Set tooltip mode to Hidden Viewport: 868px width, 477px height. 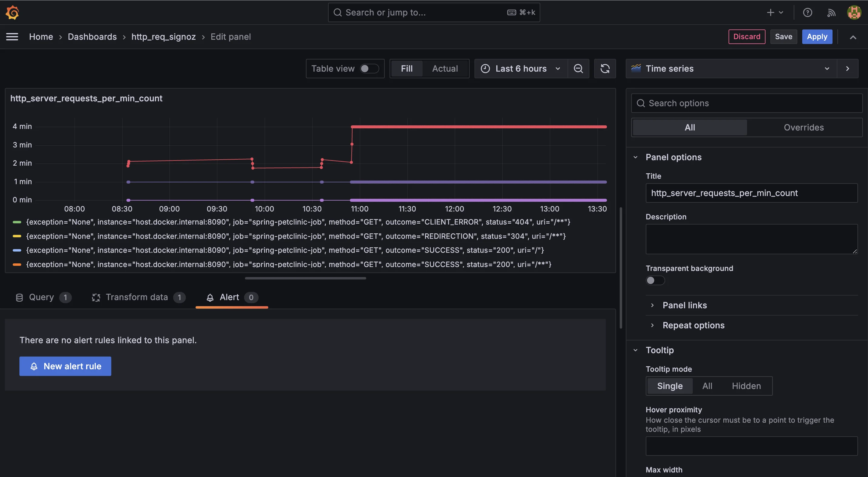[746, 386]
